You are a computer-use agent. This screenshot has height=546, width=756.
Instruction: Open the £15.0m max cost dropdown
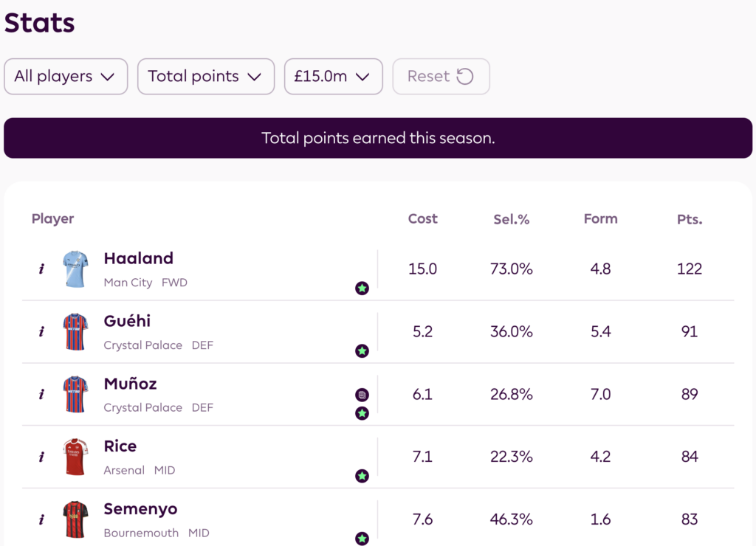pyautogui.click(x=333, y=77)
